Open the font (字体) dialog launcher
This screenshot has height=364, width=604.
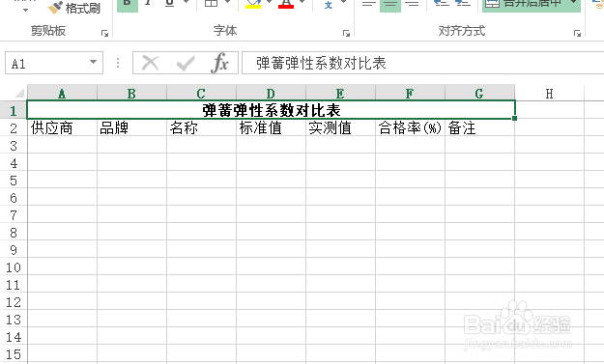click(x=346, y=33)
